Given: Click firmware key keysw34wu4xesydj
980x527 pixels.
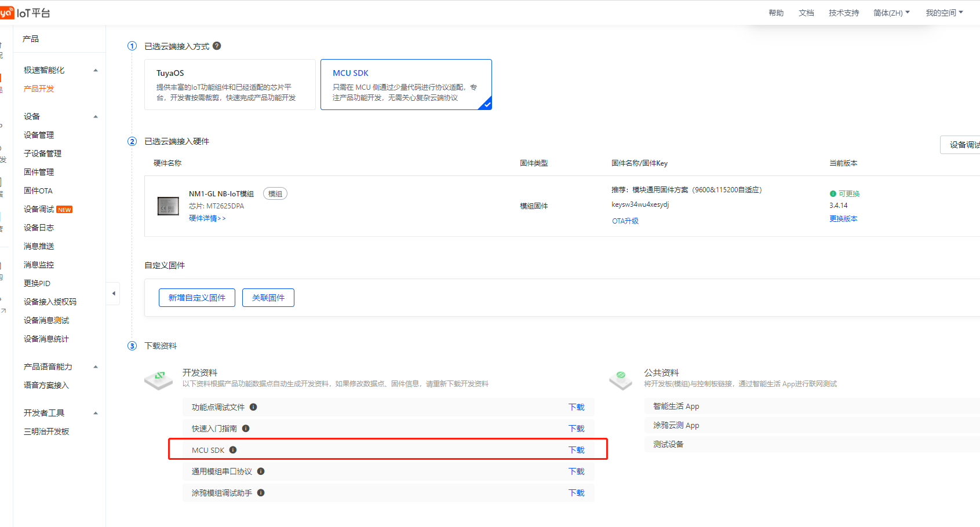Looking at the screenshot, I should [x=640, y=204].
